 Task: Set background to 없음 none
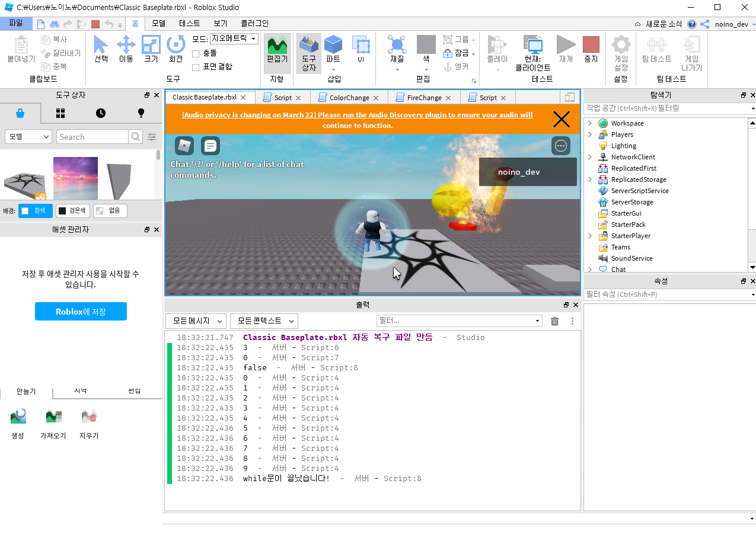point(110,210)
